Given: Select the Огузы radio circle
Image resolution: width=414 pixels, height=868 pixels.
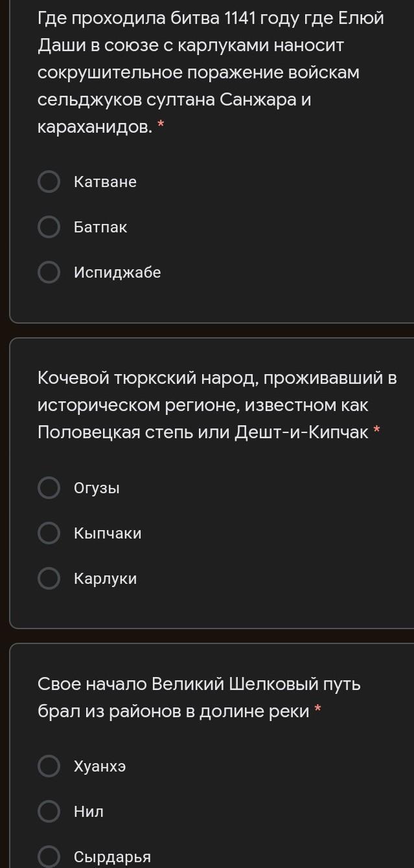Looking at the screenshot, I should coord(49,488).
